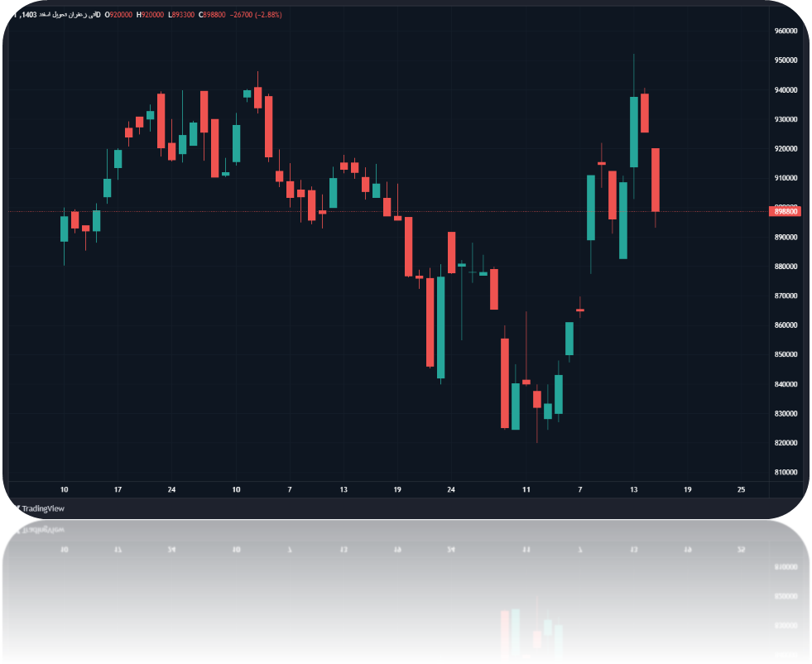Click the Low value L893300 in legend

[x=180, y=15]
